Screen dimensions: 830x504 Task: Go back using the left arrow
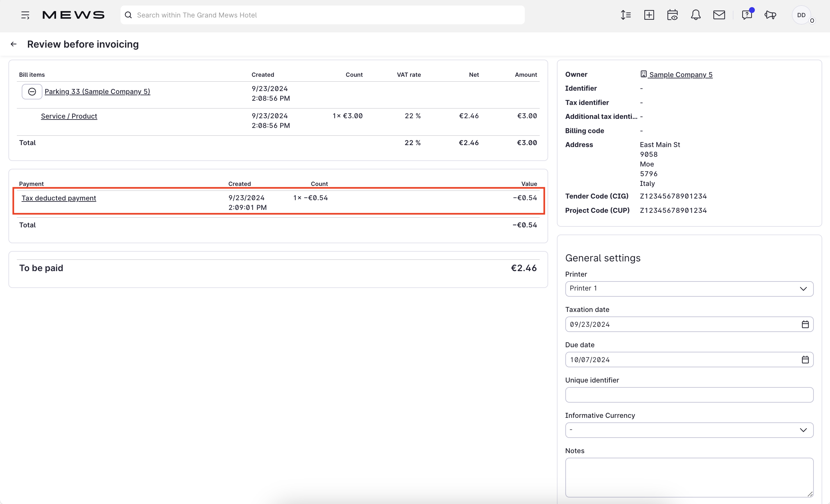tap(14, 44)
